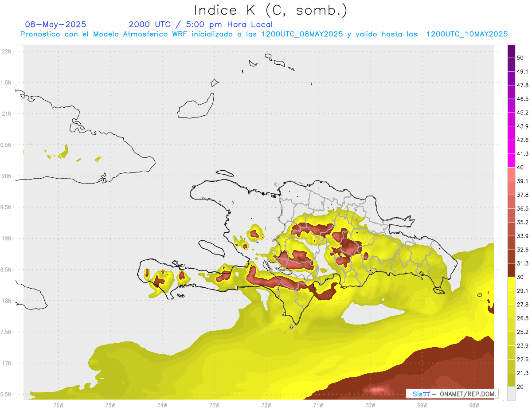Click the "30" colorbar value
This screenshot has width=532, height=411.
[520, 277]
